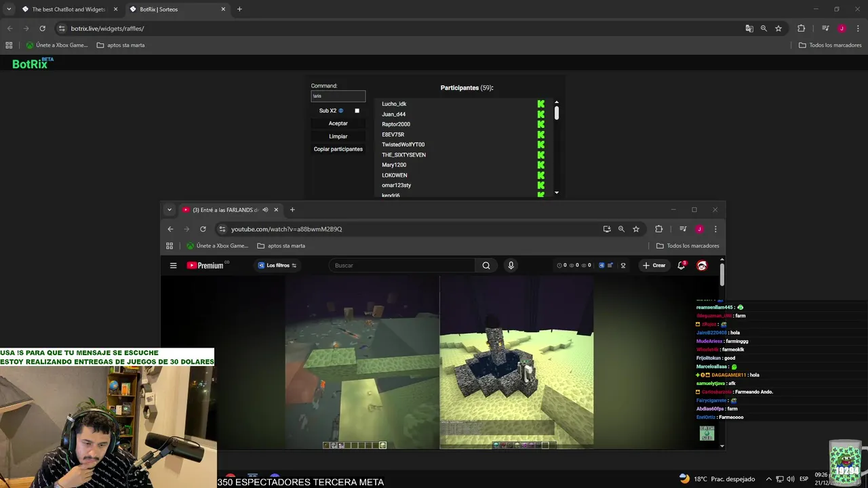
Task: Open Todos los marcadores in YouTube window
Action: pos(688,246)
